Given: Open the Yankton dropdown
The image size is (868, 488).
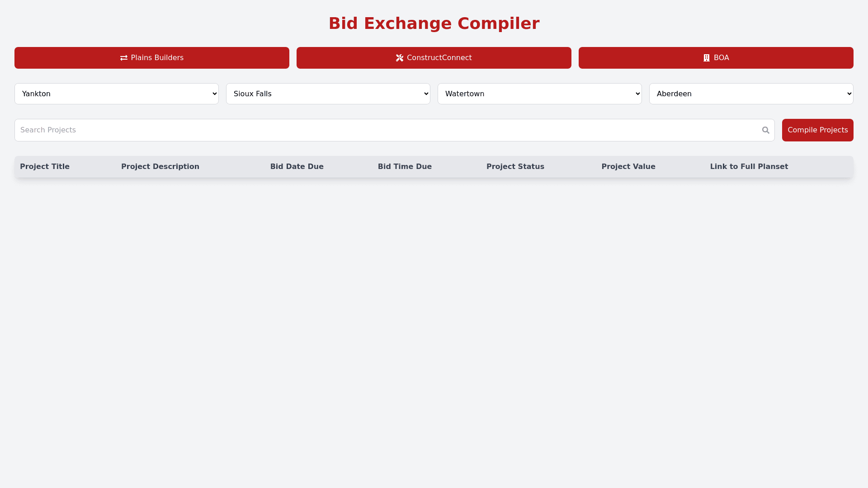Looking at the screenshot, I should point(117,94).
